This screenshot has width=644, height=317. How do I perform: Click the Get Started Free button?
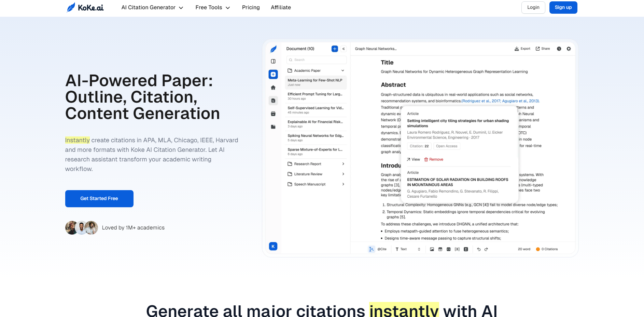point(99,199)
